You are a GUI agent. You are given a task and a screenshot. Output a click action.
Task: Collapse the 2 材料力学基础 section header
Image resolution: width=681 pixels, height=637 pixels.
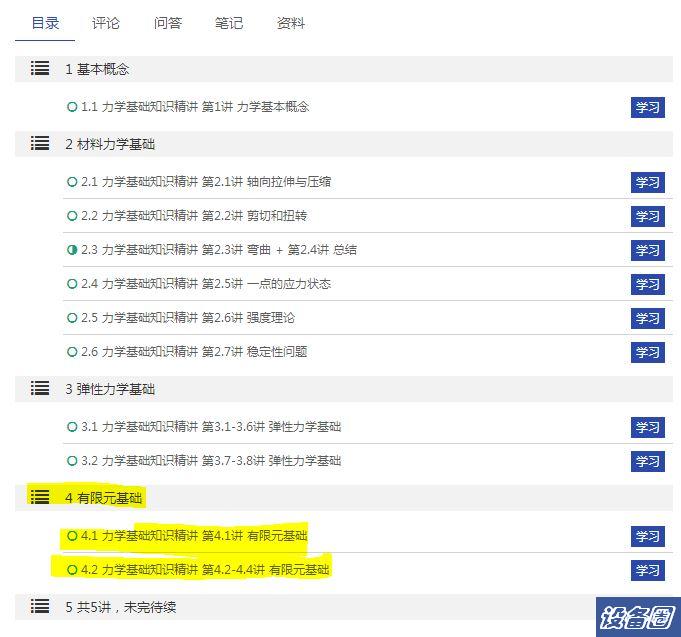coord(344,144)
